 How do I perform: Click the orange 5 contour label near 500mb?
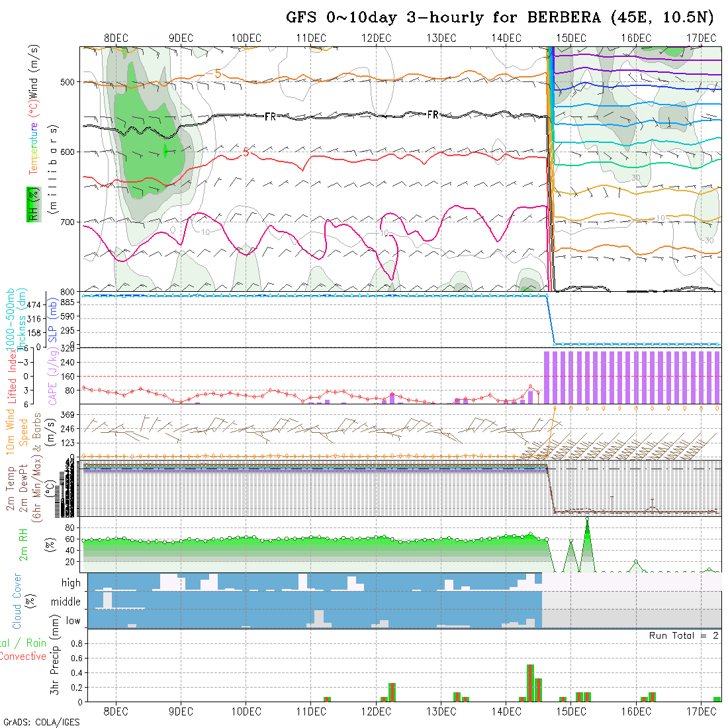pyautogui.click(x=218, y=73)
